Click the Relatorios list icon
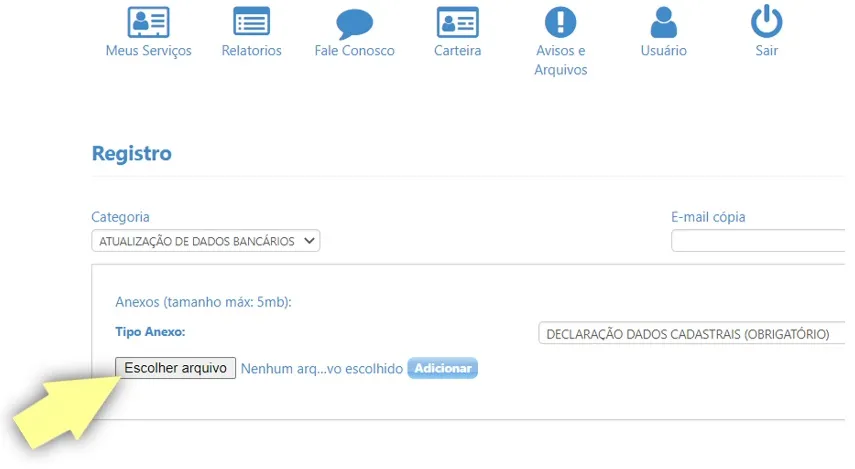 pos(251,22)
